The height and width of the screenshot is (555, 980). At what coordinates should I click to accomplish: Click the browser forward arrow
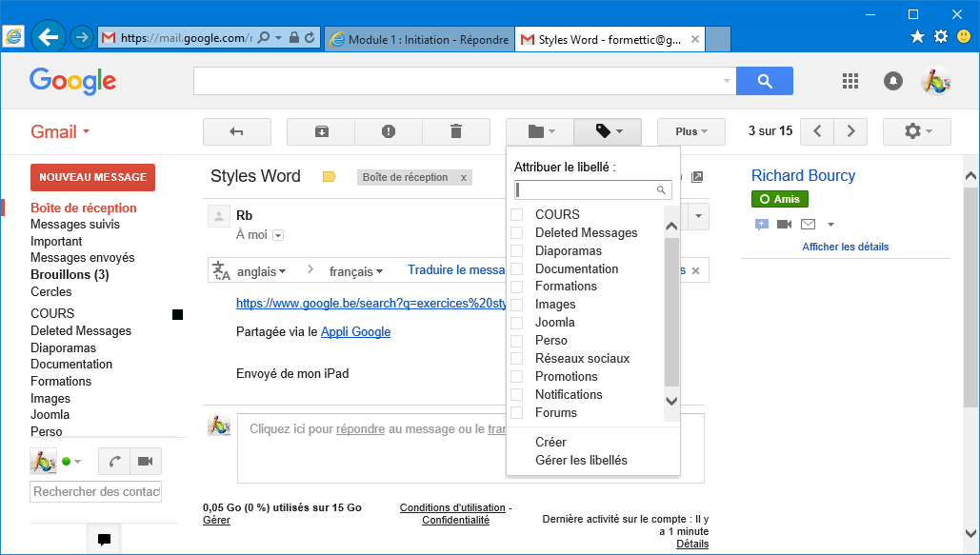(81, 37)
